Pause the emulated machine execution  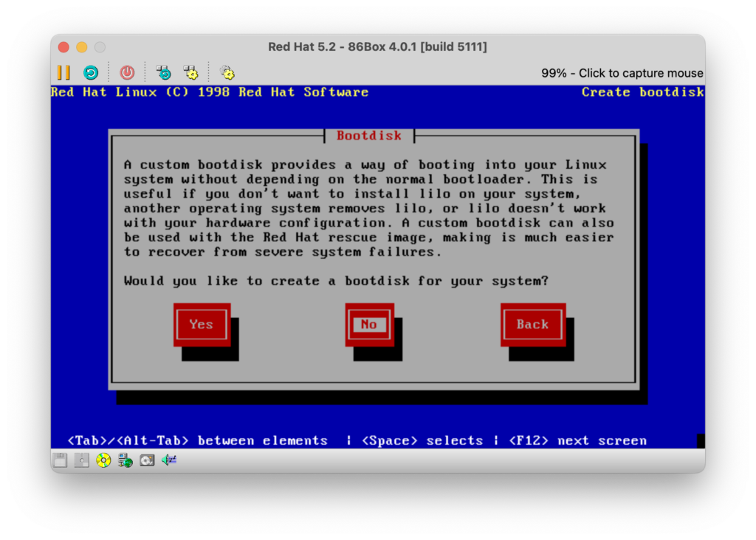pyautogui.click(x=63, y=73)
